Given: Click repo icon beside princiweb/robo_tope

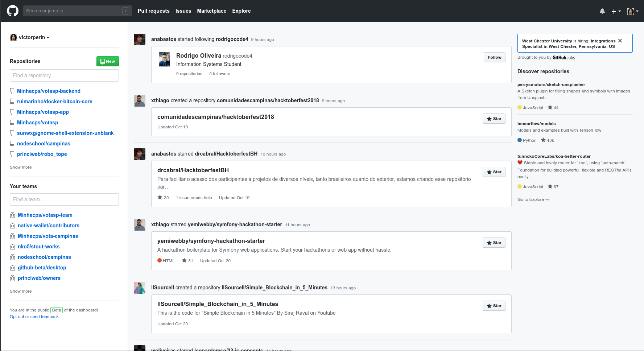Looking at the screenshot, I should [12, 154].
